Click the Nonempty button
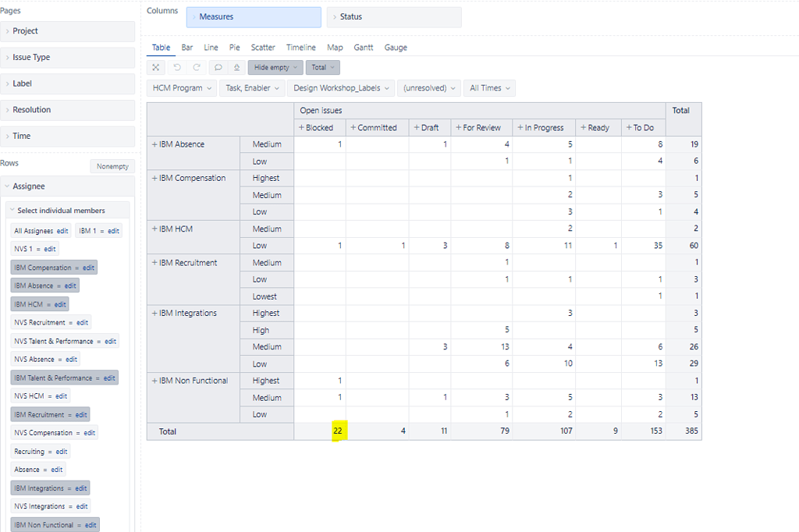The width and height of the screenshot is (799, 532). [112, 165]
